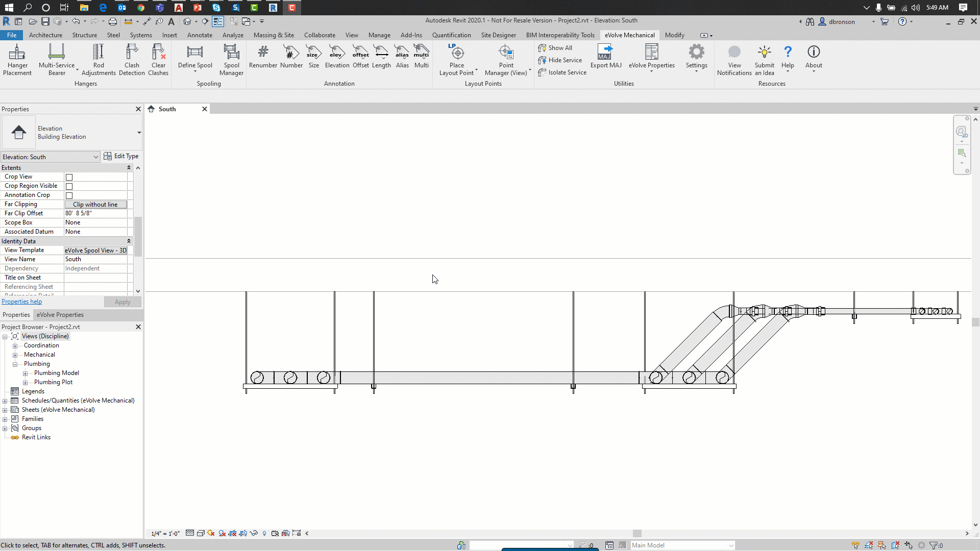Open the Quantification ribbon tab
The height and width of the screenshot is (551, 980).
point(451,35)
